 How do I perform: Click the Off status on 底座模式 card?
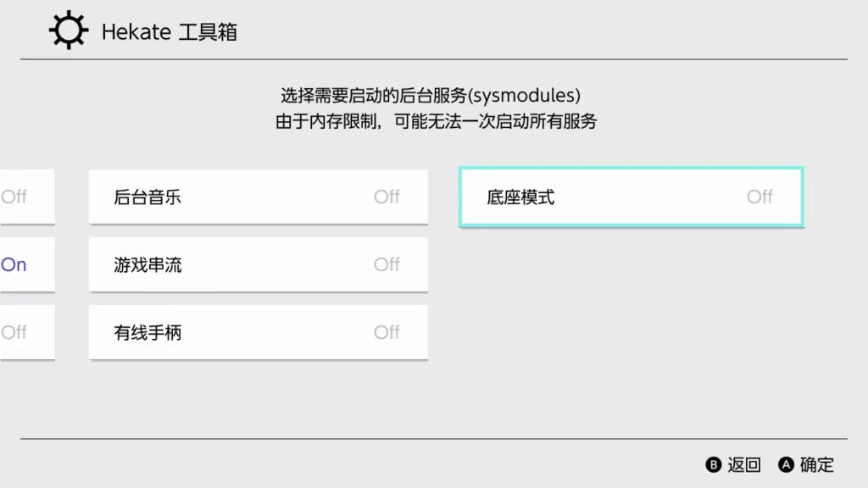759,197
